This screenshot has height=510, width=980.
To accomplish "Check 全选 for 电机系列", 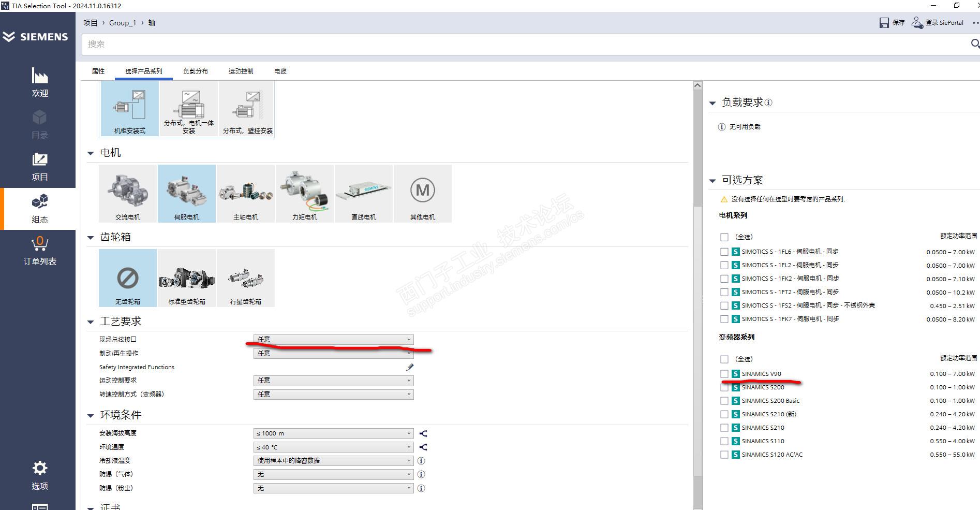I will coord(724,237).
